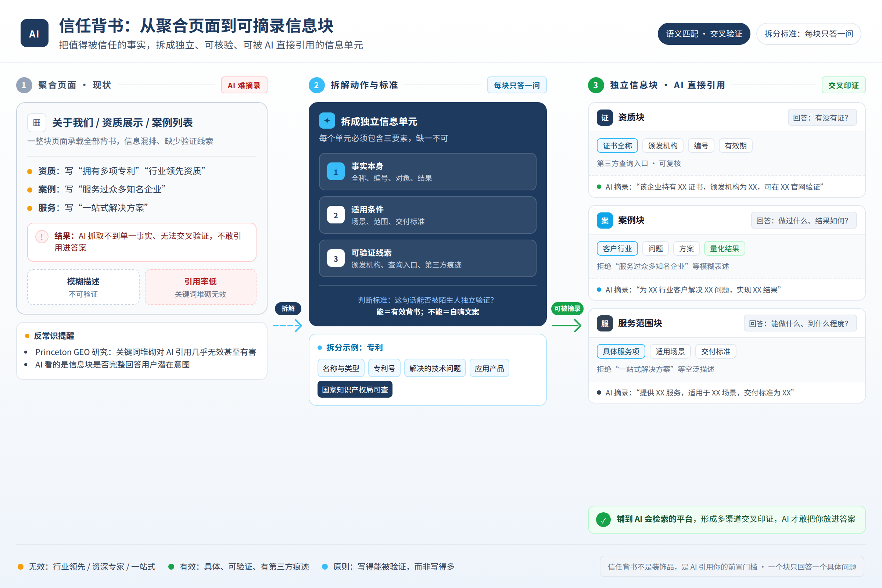Select the 编号 chip in 资质块

(701, 146)
